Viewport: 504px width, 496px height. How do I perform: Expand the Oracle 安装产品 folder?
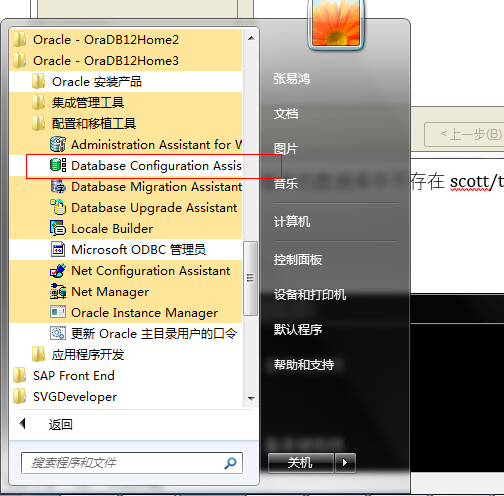coord(126,82)
